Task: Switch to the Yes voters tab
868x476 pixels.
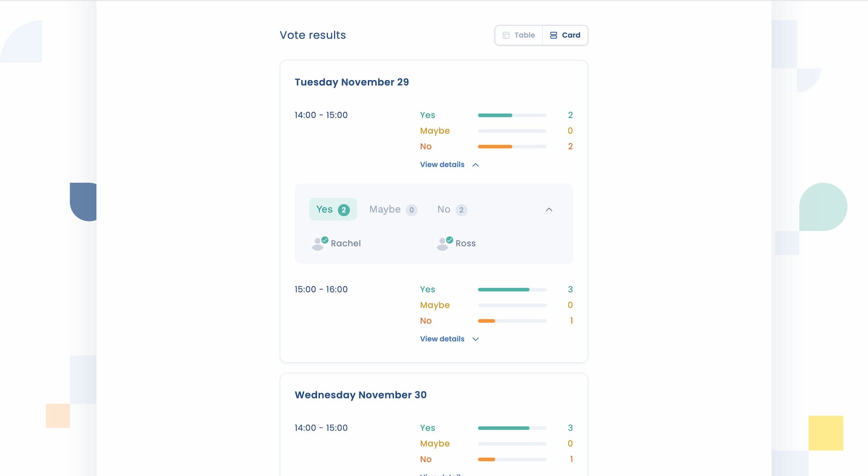Action: tap(333, 209)
